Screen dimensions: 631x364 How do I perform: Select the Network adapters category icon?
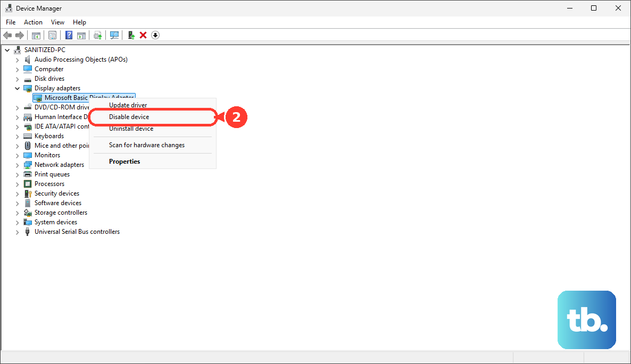(27, 165)
